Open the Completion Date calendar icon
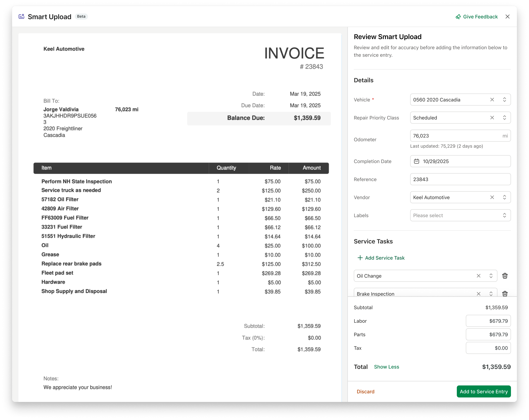529x420 pixels. pos(417,161)
